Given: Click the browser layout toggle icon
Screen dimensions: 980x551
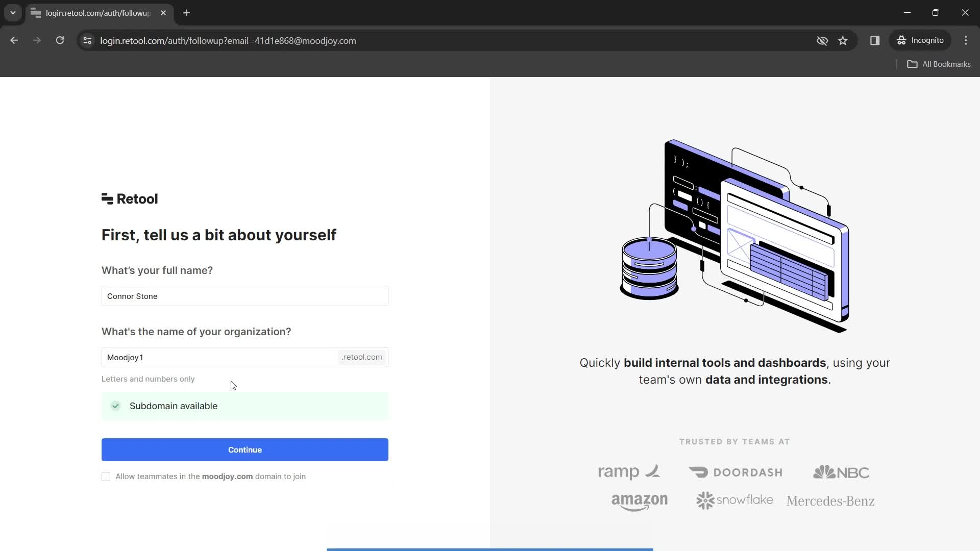Looking at the screenshot, I should pyautogui.click(x=875, y=40).
